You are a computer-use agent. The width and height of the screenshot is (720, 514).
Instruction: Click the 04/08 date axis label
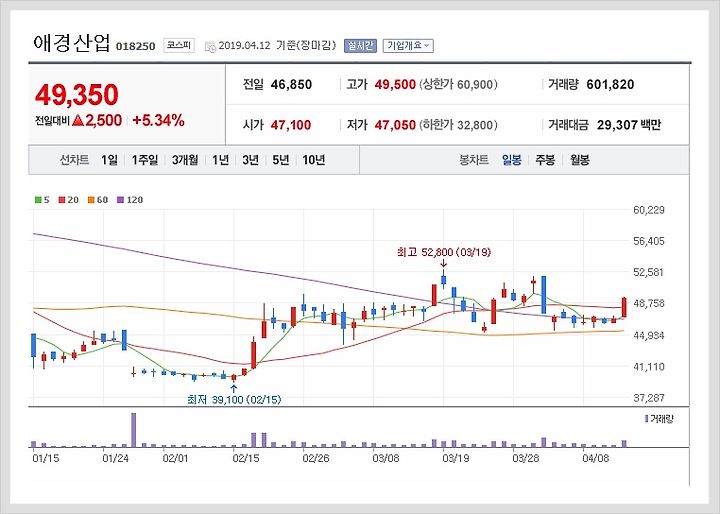[596, 458]
